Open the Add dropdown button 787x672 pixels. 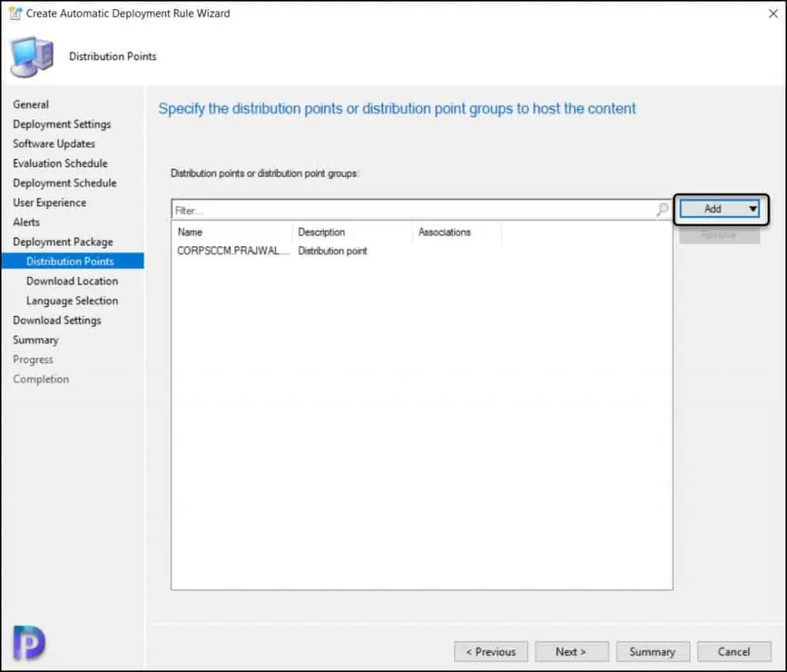[720, 208]
